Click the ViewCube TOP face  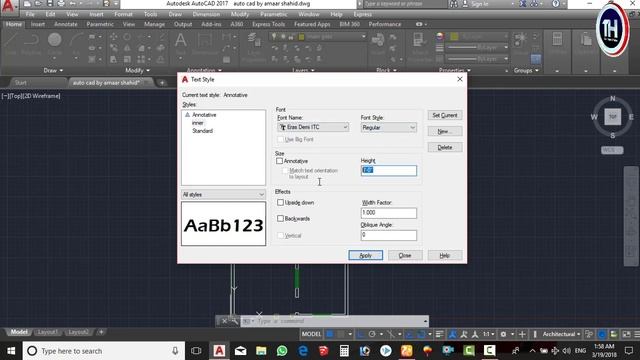click(x=612, y=117)
